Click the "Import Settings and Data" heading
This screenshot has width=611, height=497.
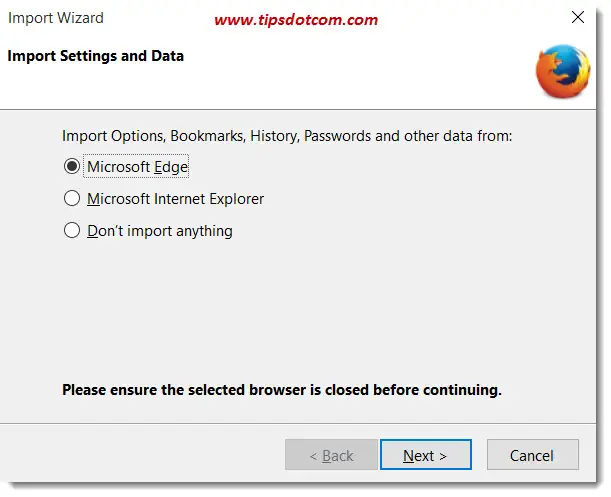95,56
